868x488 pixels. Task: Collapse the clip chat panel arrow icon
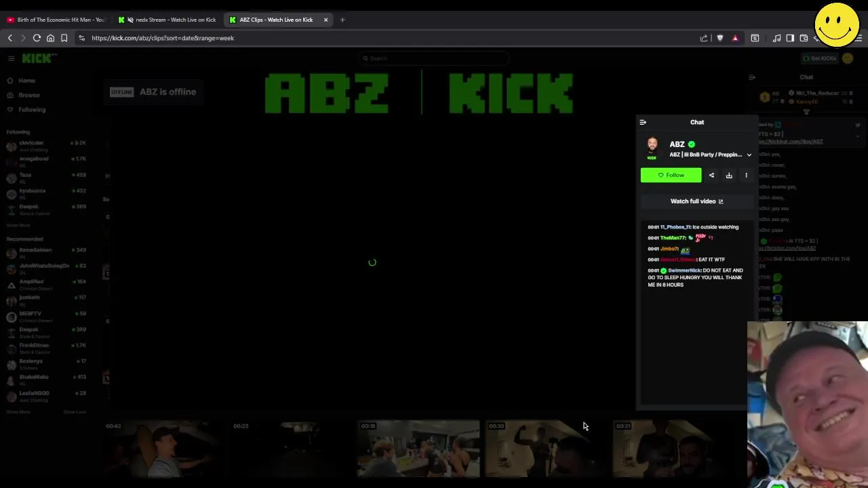(643, 122)
